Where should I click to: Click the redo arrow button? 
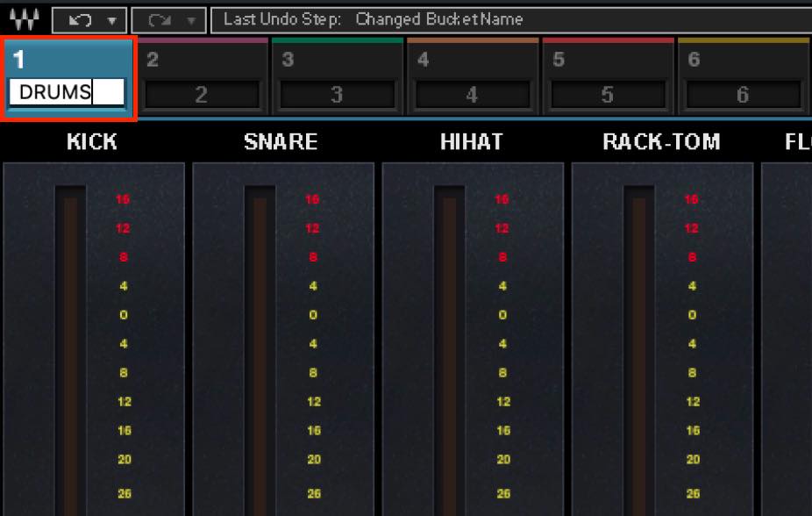point(160,21)
